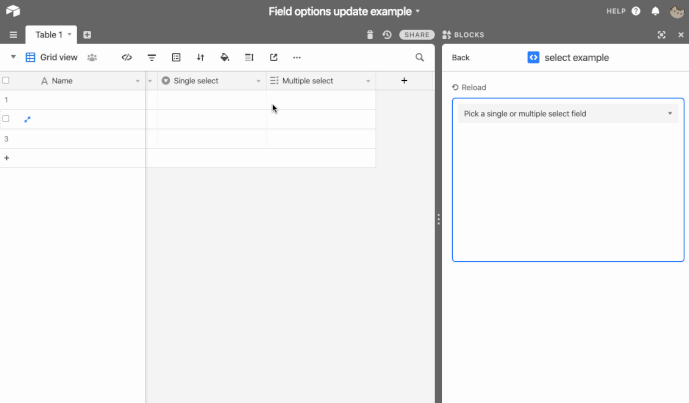Enter fullscreen mode for the block

661,35
